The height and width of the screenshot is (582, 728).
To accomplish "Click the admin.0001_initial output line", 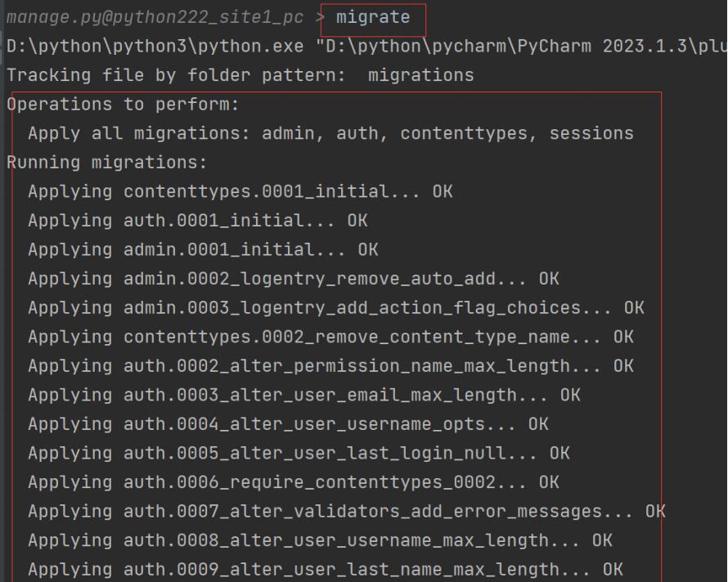I will point(203,250).
